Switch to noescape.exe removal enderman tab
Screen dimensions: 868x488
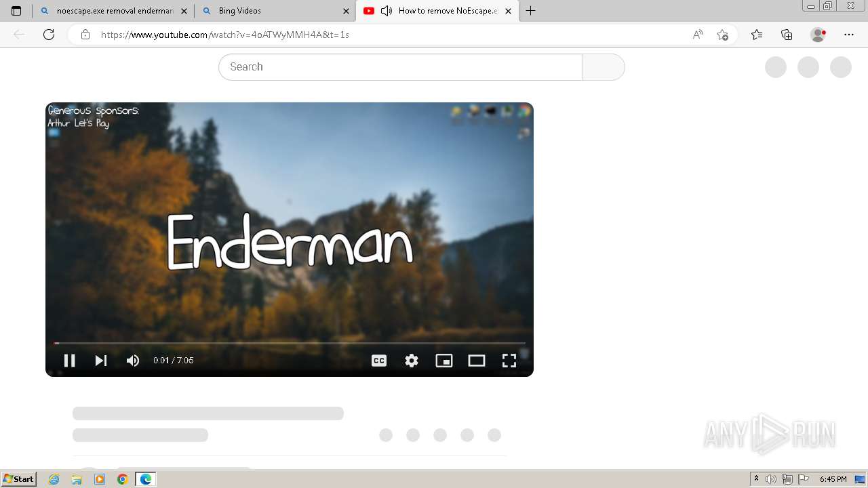point(115,11)
